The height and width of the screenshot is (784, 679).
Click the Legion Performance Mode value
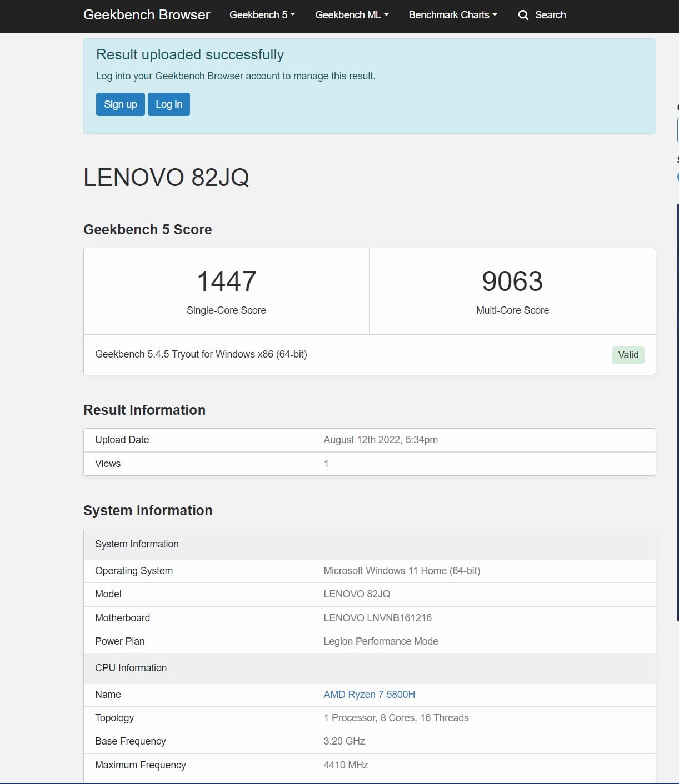381,641
